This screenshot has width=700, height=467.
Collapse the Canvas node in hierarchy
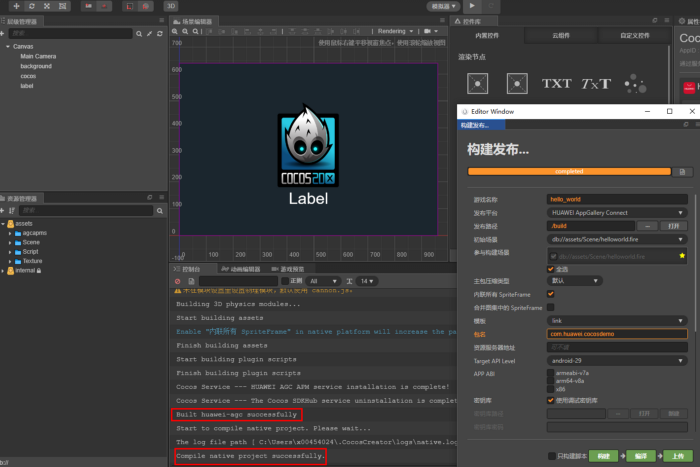8,46
